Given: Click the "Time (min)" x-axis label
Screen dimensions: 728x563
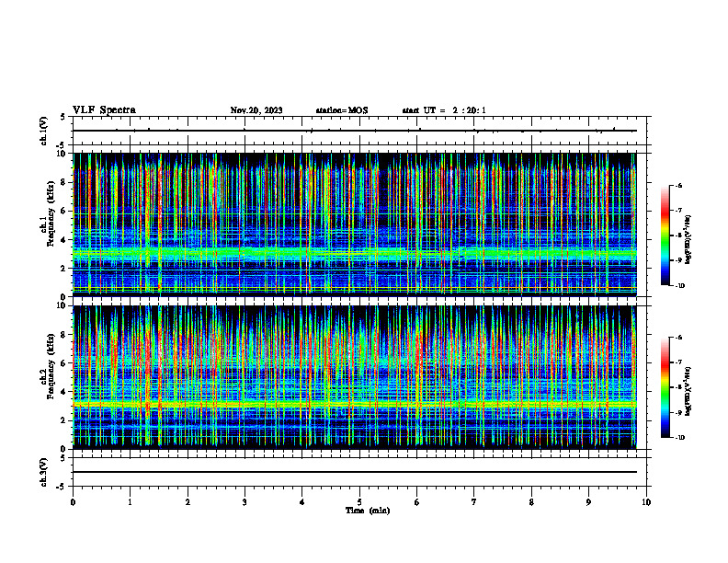Looking at the screenshot, I should (368, 511).
